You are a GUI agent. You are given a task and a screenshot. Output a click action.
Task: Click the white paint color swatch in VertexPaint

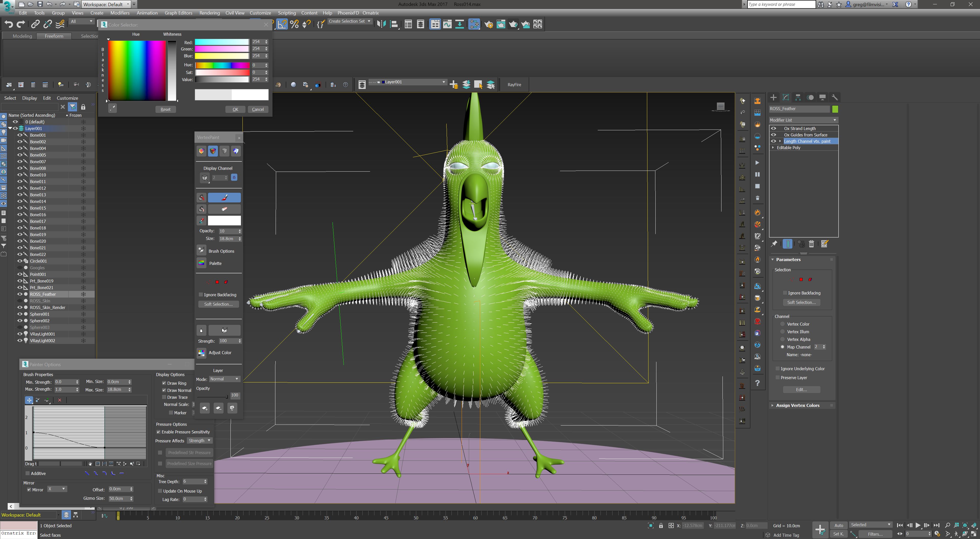[224, 221]
